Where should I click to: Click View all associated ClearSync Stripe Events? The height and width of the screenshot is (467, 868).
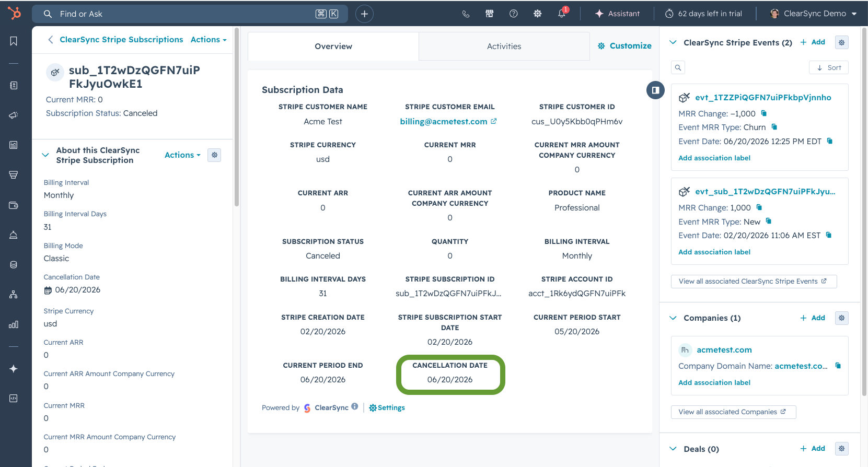coord(754,282)
